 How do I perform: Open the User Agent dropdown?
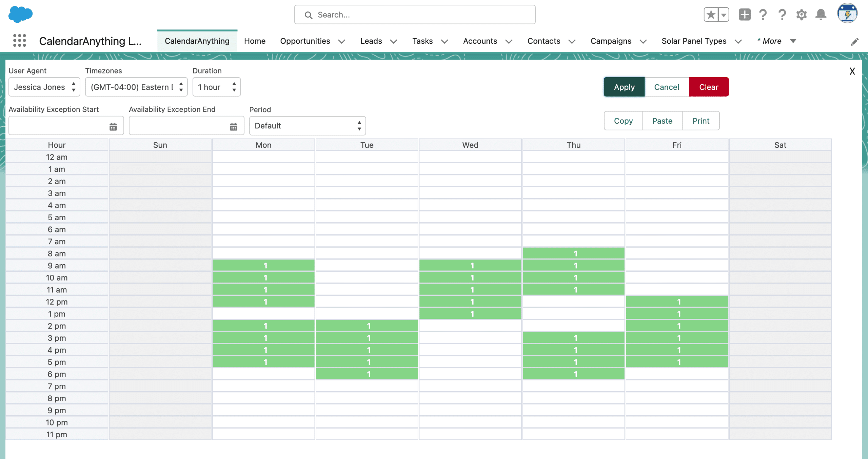44,87
